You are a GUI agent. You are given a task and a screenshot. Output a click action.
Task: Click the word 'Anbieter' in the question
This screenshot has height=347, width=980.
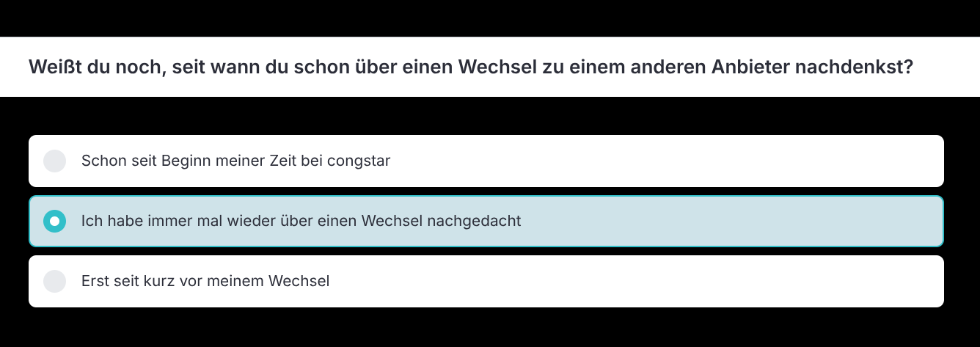[746, 67]
